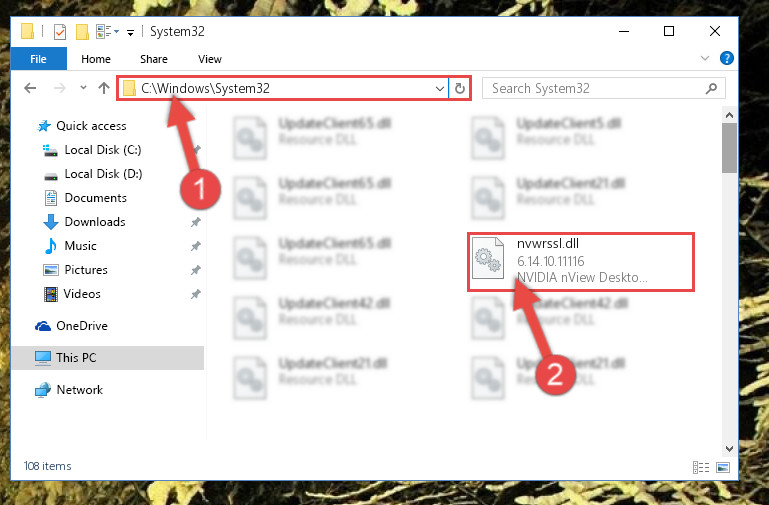The width and height of the screenshot is (769, 505).
Task: Refresh the System32 folder view
Action: 460,88
